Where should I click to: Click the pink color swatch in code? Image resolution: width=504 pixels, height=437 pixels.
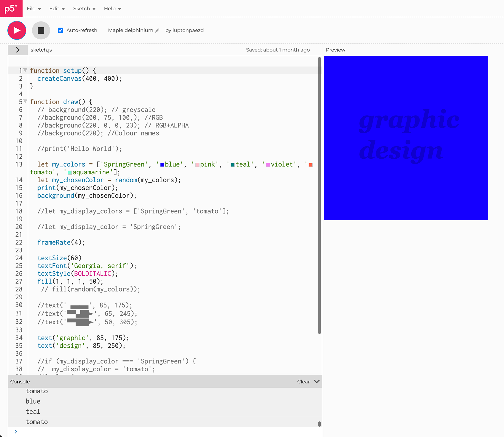[x=197, y=165]
